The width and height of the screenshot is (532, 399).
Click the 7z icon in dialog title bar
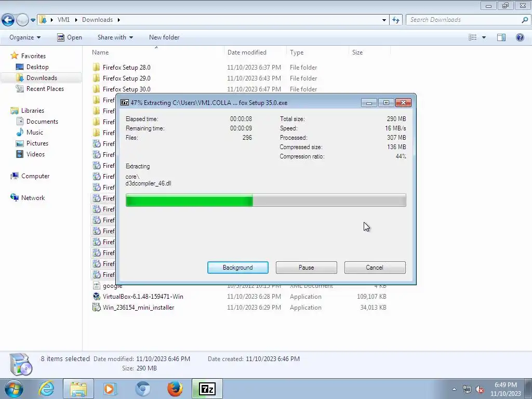pos(125,102)
